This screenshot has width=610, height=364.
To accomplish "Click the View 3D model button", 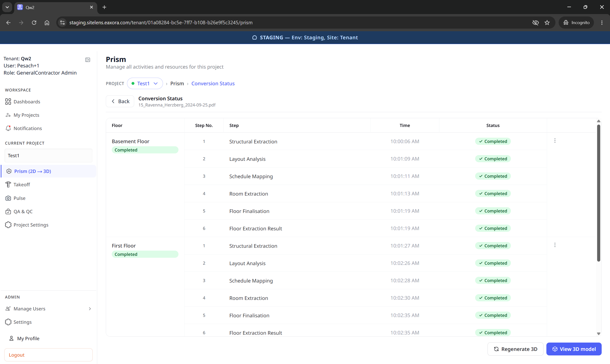I will [574, 349].
